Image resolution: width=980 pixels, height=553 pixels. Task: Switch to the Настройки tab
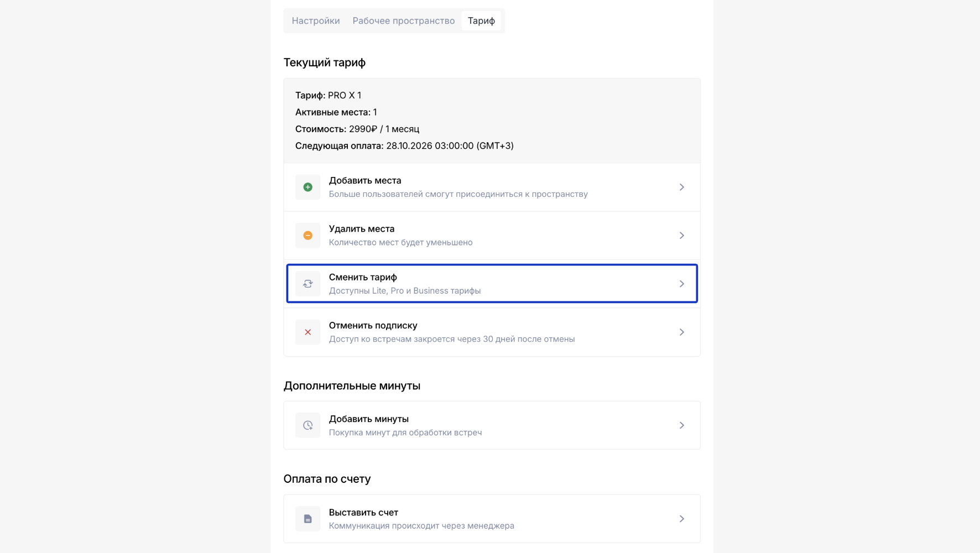pos(316,21)
